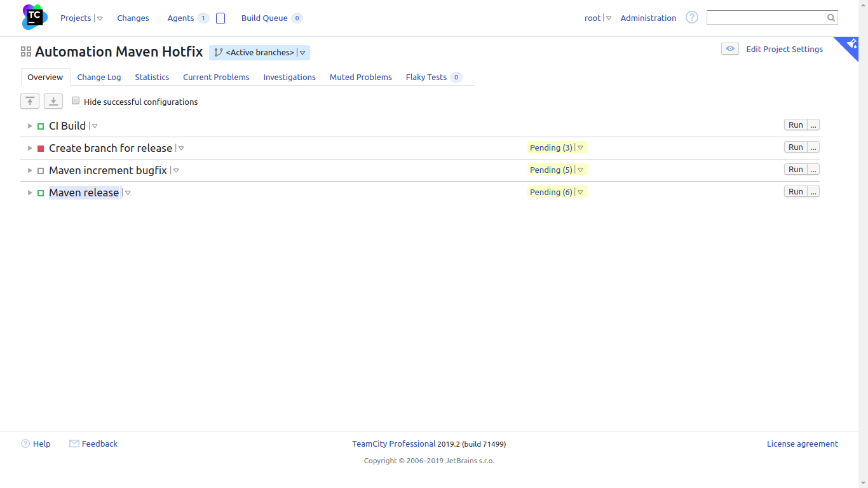Open the help question mark icon

[x=692, y=17]
